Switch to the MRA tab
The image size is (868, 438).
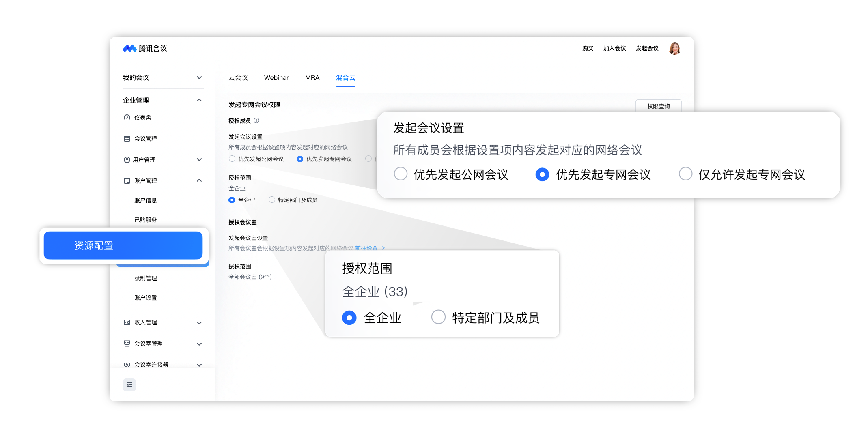[x=312, y=77]
